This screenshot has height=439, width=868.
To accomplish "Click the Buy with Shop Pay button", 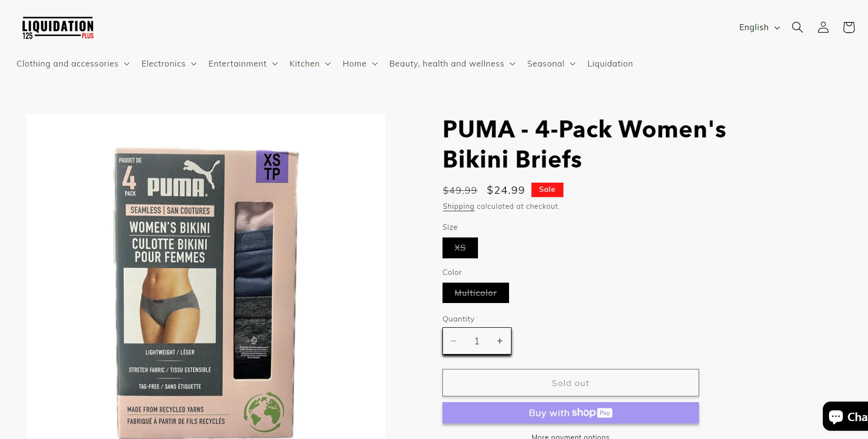I will click(570, 413).
